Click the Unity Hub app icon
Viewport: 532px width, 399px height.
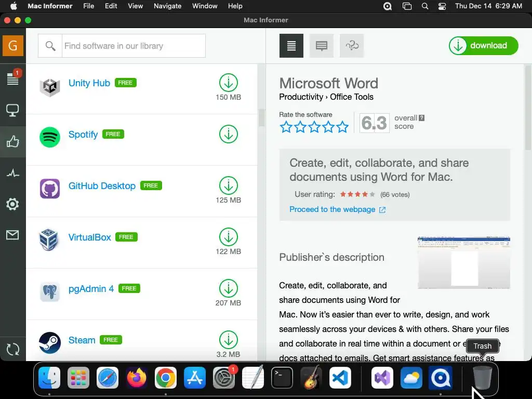[x=50, y=86]
